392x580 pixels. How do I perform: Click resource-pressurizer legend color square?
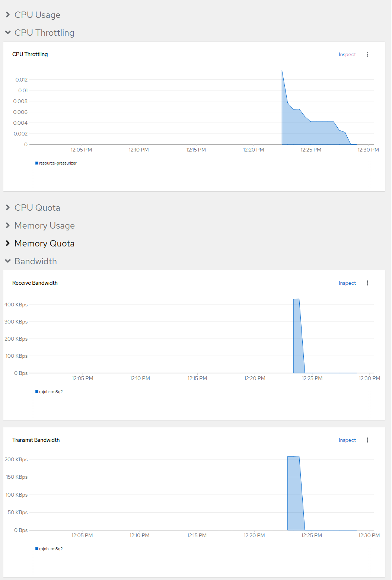click(37, 163)
